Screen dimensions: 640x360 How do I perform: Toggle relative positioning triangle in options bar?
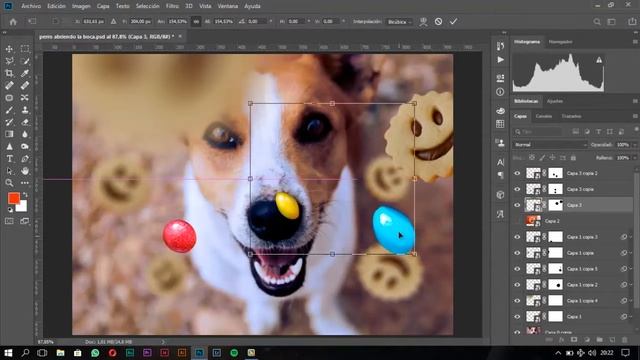pyautogui.click(x=113, y=22)
